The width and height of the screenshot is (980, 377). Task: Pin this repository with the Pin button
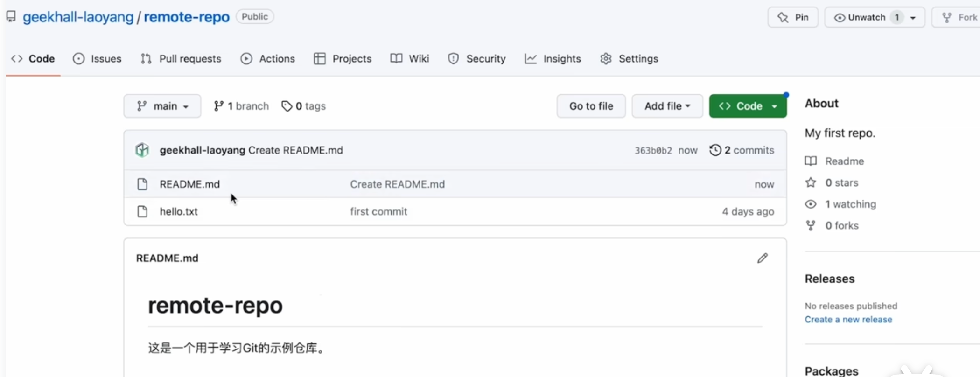click(793, 17)
